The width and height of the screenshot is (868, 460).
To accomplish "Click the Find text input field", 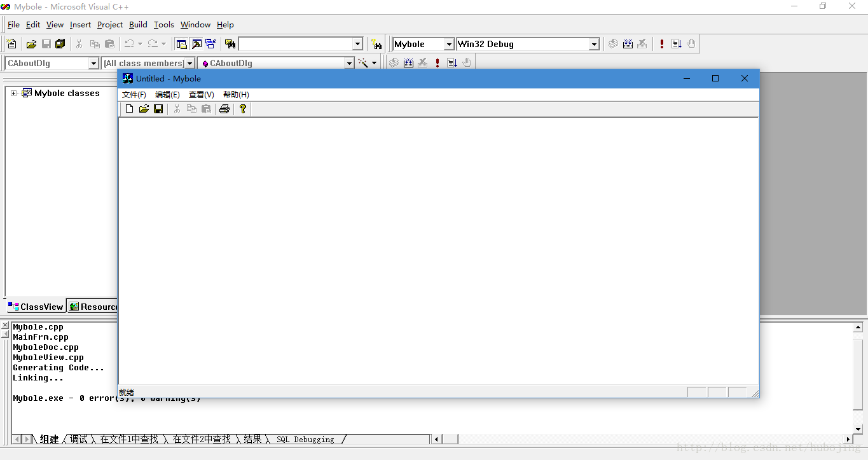I will coord(296,44).
